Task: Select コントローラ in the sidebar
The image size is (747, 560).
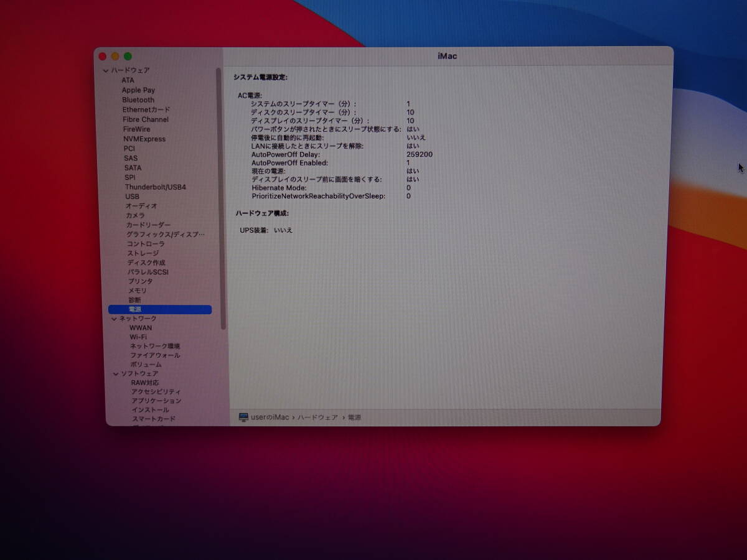Action: (146, 244)
